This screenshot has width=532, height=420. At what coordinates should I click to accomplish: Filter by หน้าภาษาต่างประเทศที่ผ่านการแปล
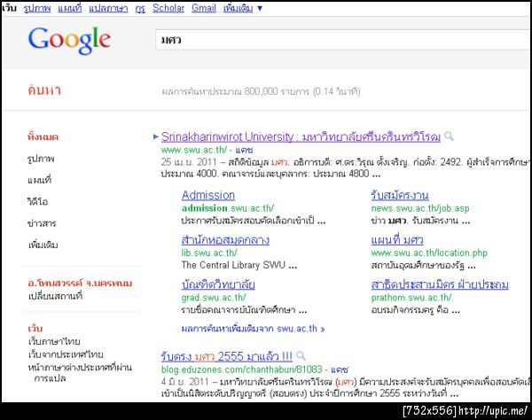click(x=80, y=372)
